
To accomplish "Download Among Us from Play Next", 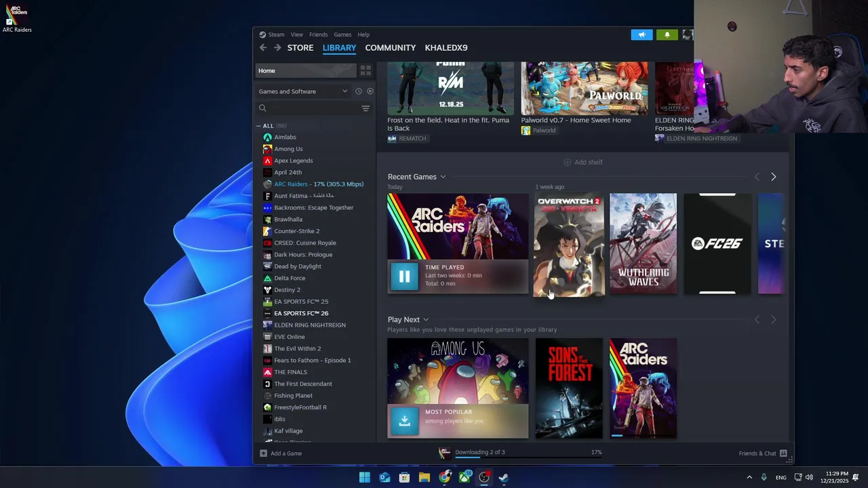I will (x=404, y=421).
